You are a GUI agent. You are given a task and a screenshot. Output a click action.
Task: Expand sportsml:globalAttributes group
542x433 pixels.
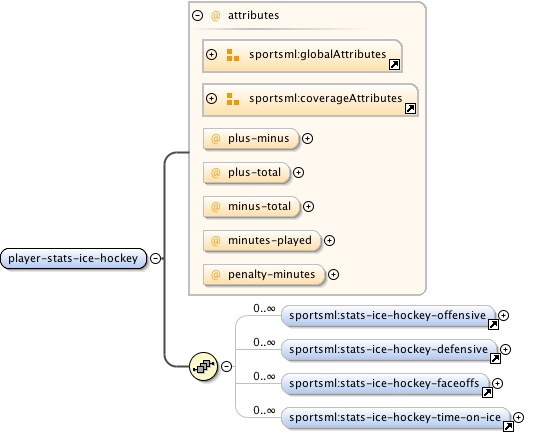pos(212,55)
